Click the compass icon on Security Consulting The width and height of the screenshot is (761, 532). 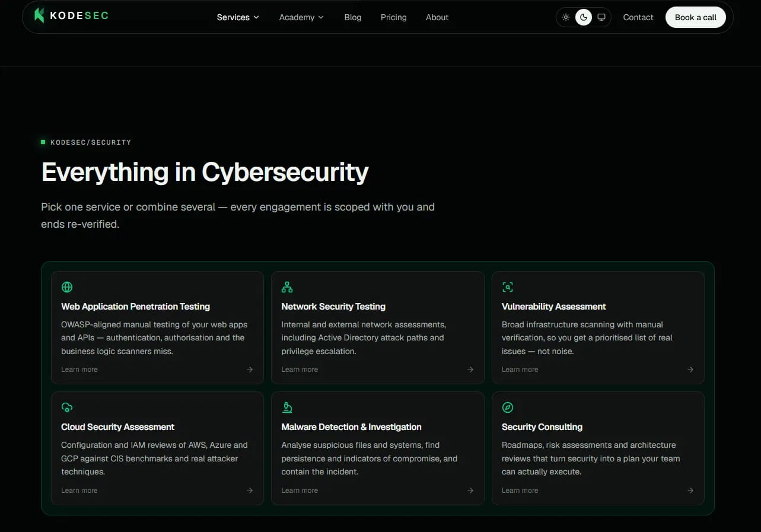pyautogui.click(x=508, y=407)
